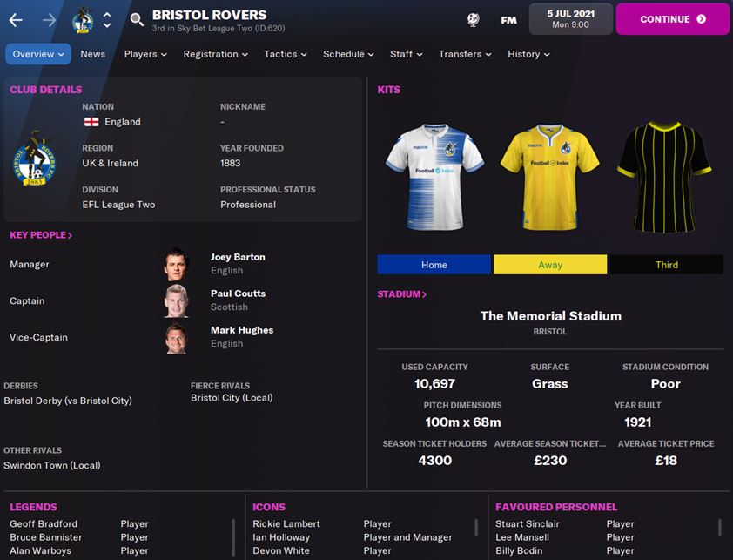The image size is (733, 560).
Task: Click the Bristol Rovers badge in header
Action: [x=83, y=20]
